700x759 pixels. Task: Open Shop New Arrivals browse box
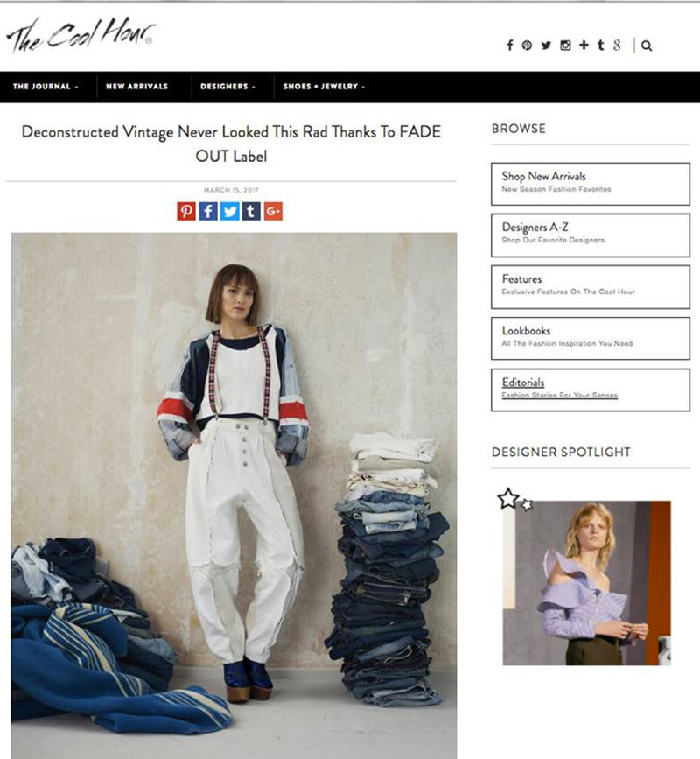(x=590, y=184)
